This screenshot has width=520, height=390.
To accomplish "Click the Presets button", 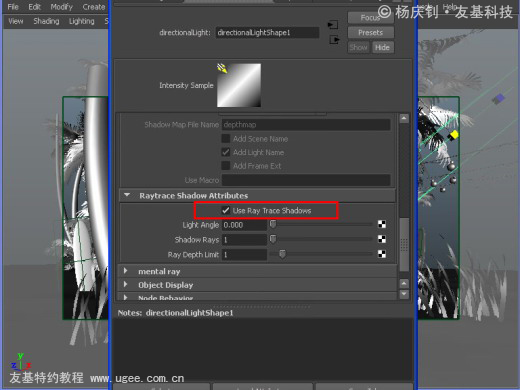I will tap(371, 32).
